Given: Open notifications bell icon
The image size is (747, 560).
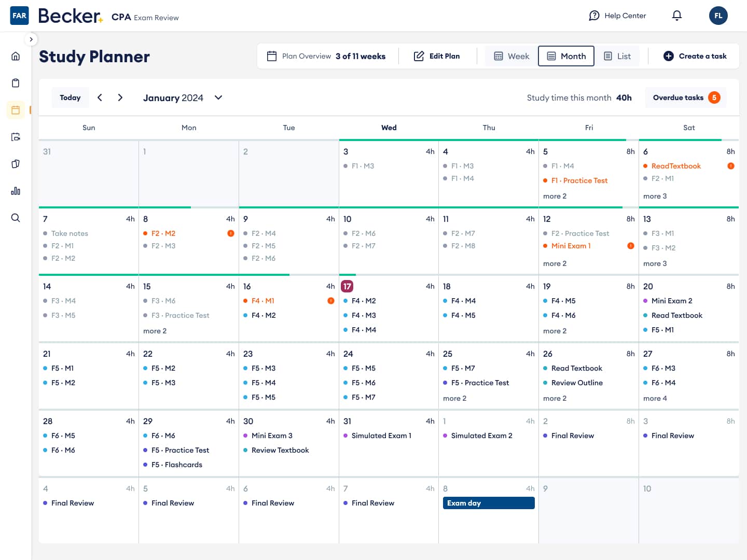Looking at the screenshot, I should click(677, 16).
